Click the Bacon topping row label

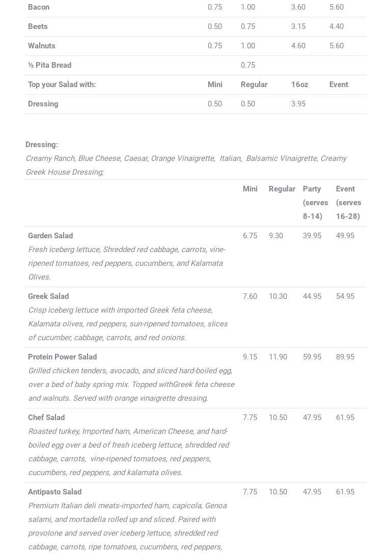point(39,7)
